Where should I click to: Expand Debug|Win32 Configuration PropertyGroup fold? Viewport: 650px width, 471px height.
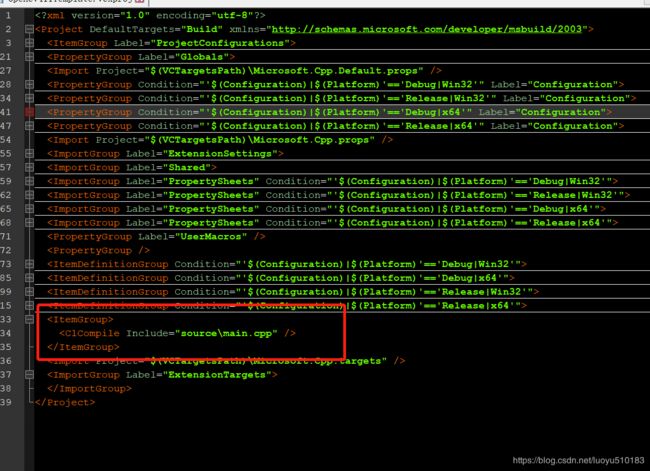pyautogui.click(x=29, y=84)
